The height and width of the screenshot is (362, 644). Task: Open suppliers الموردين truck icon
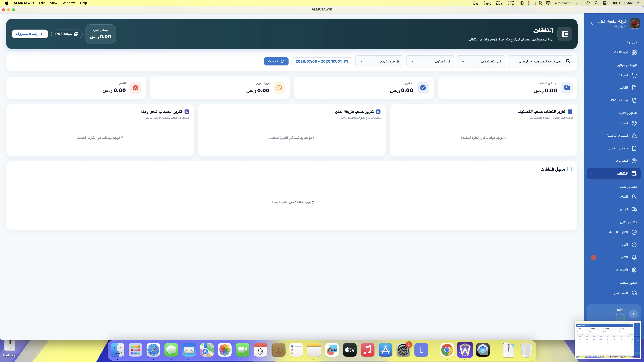[634, 209]
